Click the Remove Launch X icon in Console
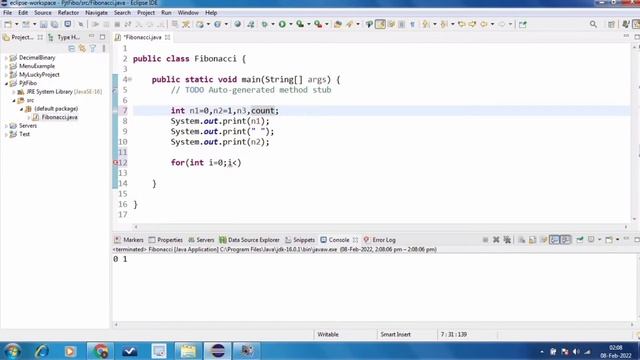The width and height of the screenshot is (640, 360). click(x=496, y=240)
